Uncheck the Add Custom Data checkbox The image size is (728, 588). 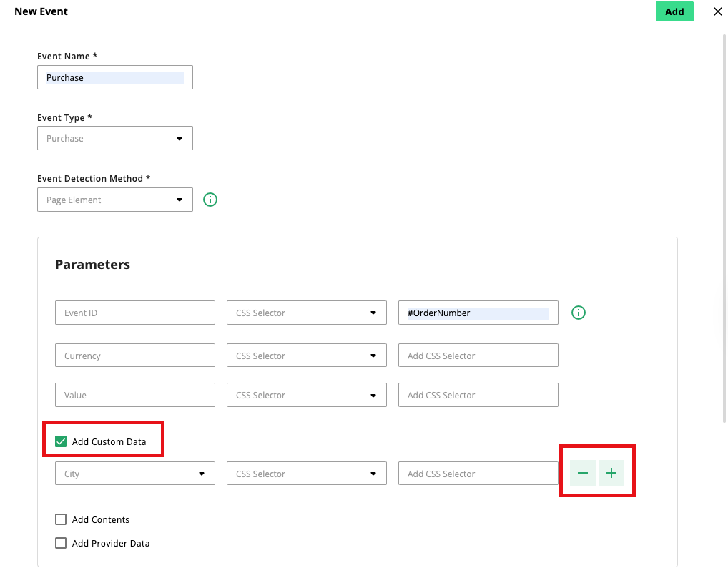(61, 441)
